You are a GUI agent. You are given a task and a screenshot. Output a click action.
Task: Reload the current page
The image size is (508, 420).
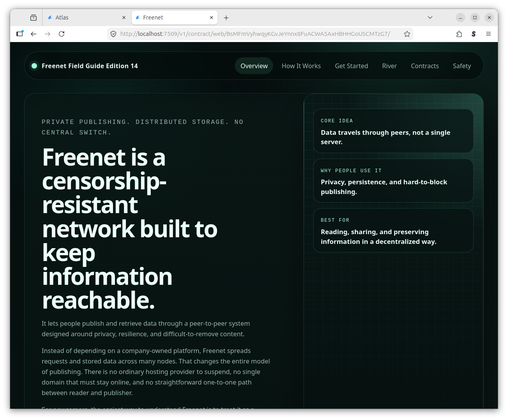click(62, 34)
